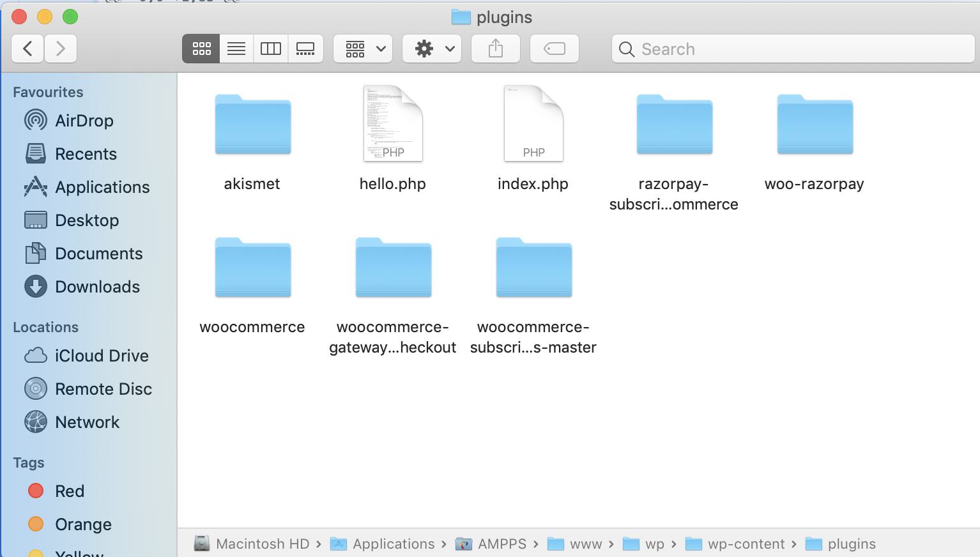Click the woo-razorpay folder name label
The width and height of the screenshot is (980, 557).
[814, 184]
